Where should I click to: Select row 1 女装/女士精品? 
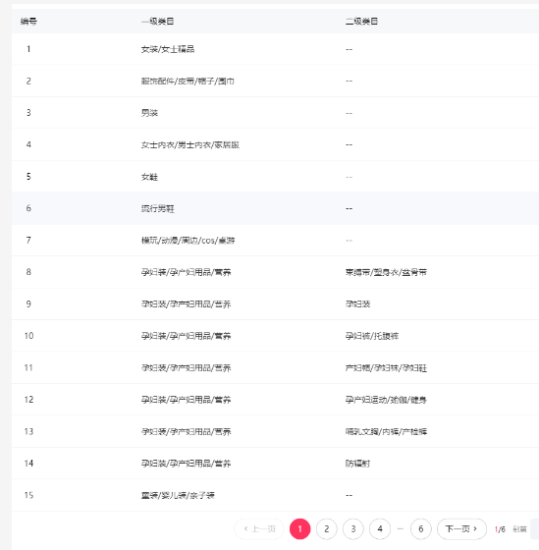275,49
